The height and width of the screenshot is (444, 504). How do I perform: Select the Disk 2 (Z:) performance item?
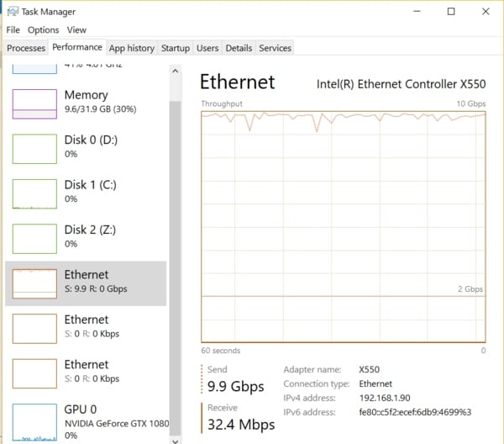[x=84, y=236]
